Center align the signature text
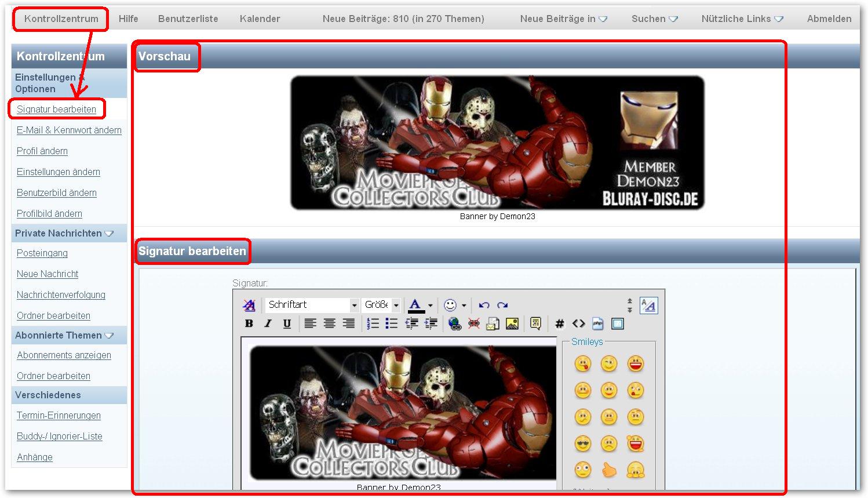868x498 pixels. (329, 323)
